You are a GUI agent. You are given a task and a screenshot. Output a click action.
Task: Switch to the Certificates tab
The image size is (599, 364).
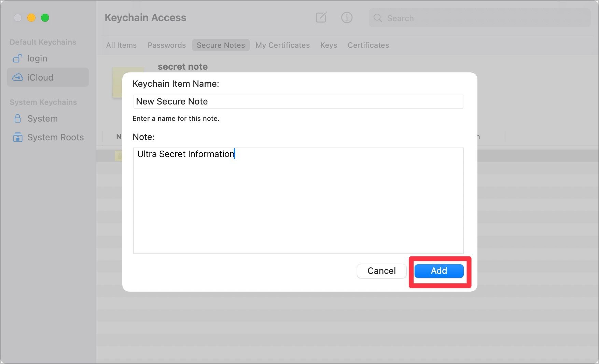(x=368, y=45)
